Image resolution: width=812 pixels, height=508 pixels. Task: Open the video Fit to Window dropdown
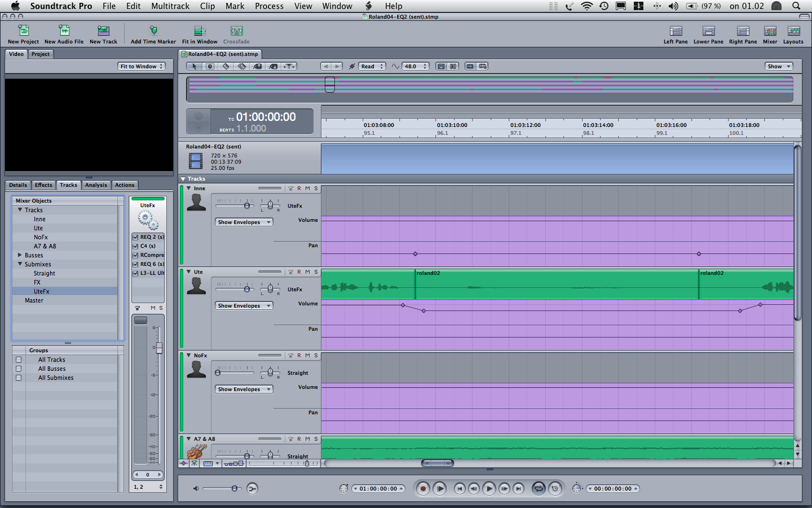pos(142,66)
